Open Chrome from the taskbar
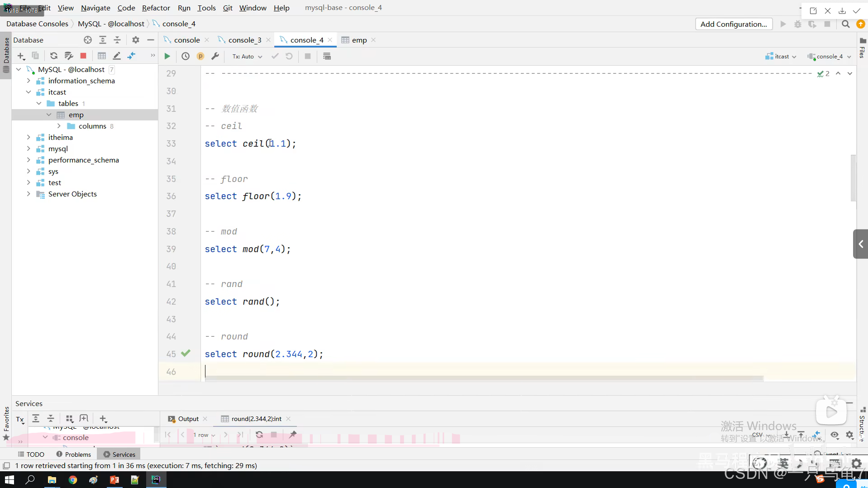The width and height of the screenshot is (868, 488). coord(72,479)
